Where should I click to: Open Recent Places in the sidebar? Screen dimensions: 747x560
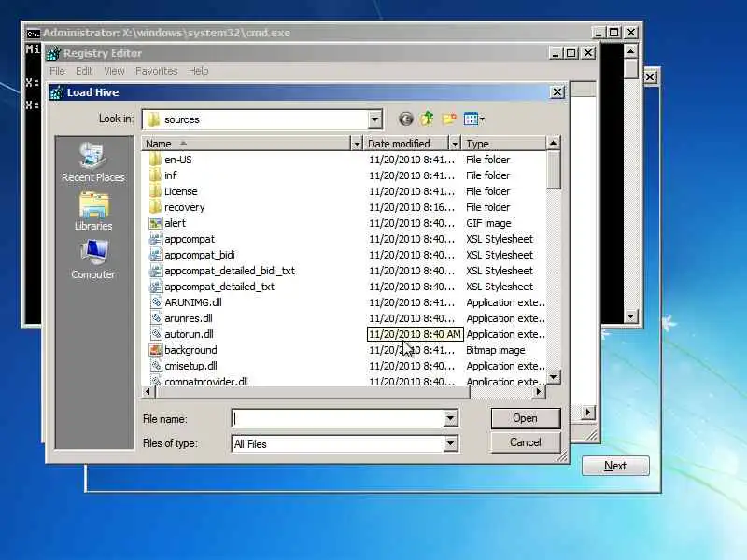click(92, 161)
